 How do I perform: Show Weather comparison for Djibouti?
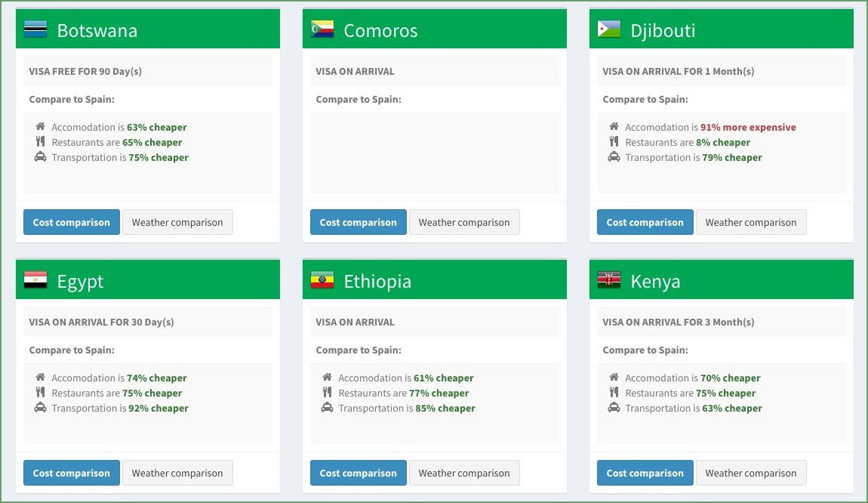(751, 222)
